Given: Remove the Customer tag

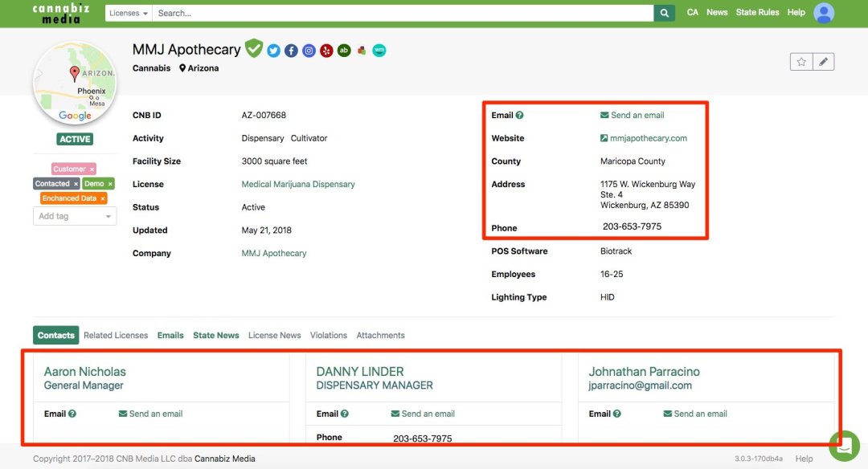Looking at the screenshot, I should [x=92, y=169].
